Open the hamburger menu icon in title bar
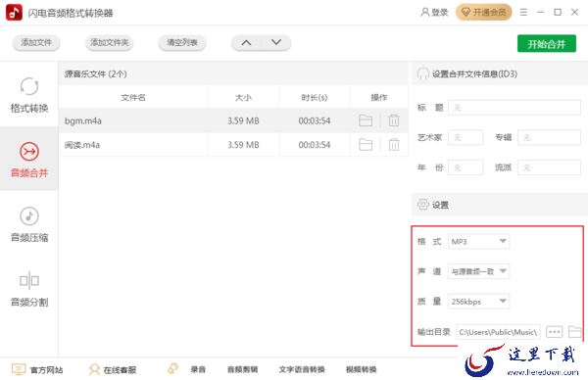Viewport: 588px width, 380px height. click(523, 13)
